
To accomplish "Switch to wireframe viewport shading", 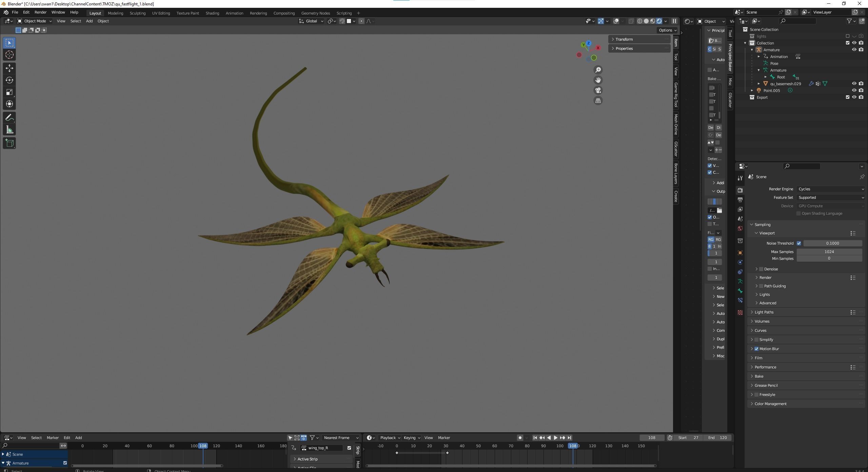I will pyautogui.click(x=640, y=21).
